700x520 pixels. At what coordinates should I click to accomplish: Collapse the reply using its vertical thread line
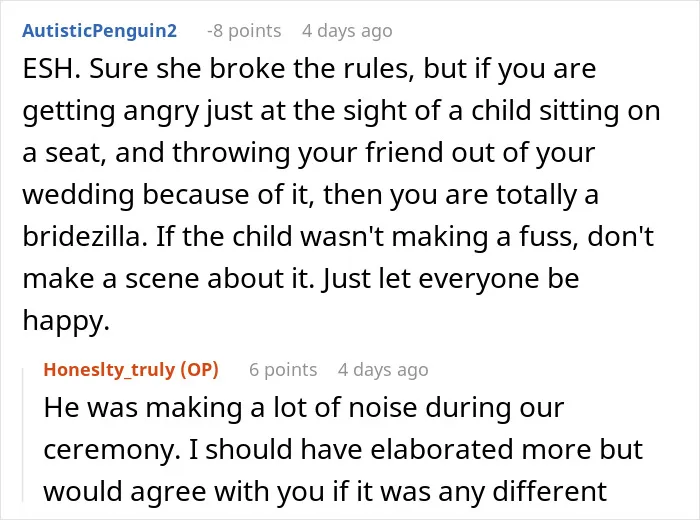(23, 435)
